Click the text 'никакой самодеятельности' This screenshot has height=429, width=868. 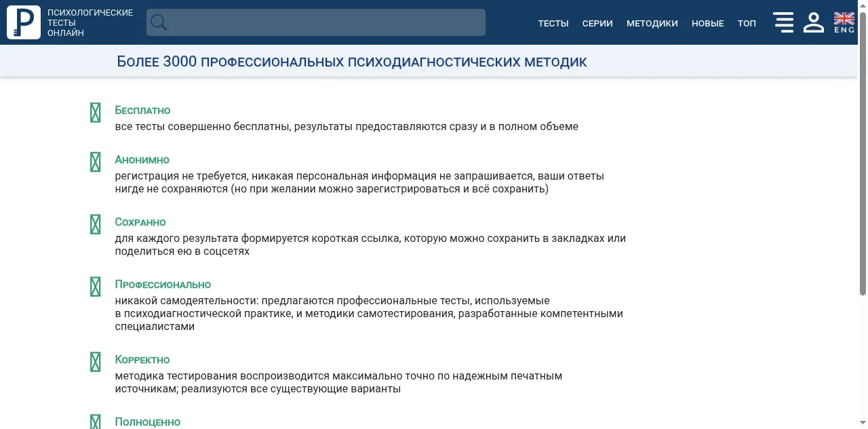[x=186, y=301]
